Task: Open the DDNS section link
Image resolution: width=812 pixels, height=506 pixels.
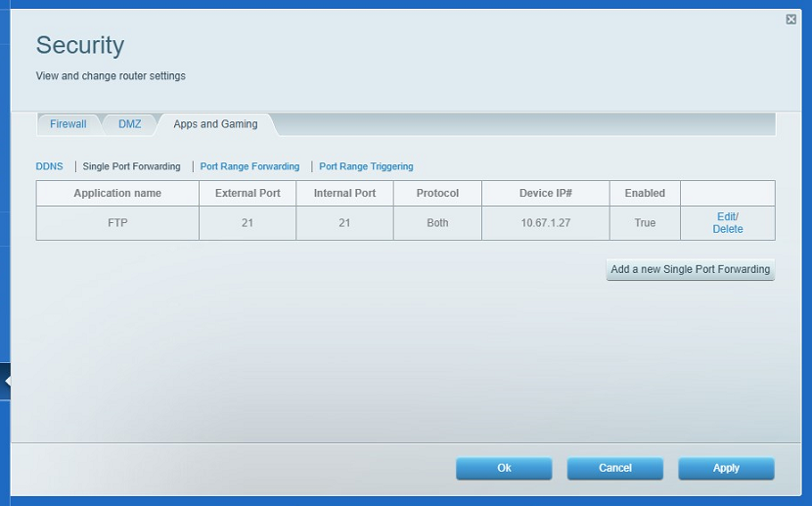Action: click(x=49, y=166)
